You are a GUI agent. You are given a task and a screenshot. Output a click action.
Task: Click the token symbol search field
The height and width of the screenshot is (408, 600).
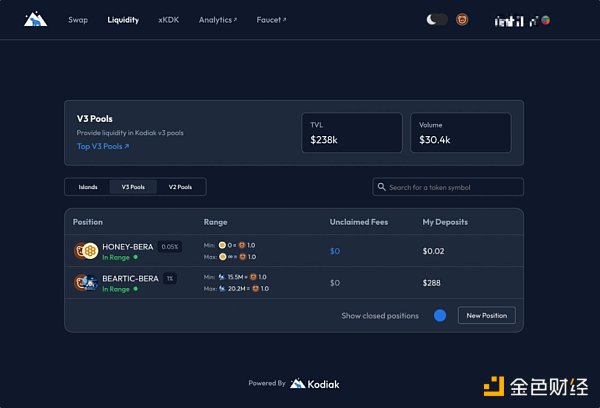coord(453,187)
